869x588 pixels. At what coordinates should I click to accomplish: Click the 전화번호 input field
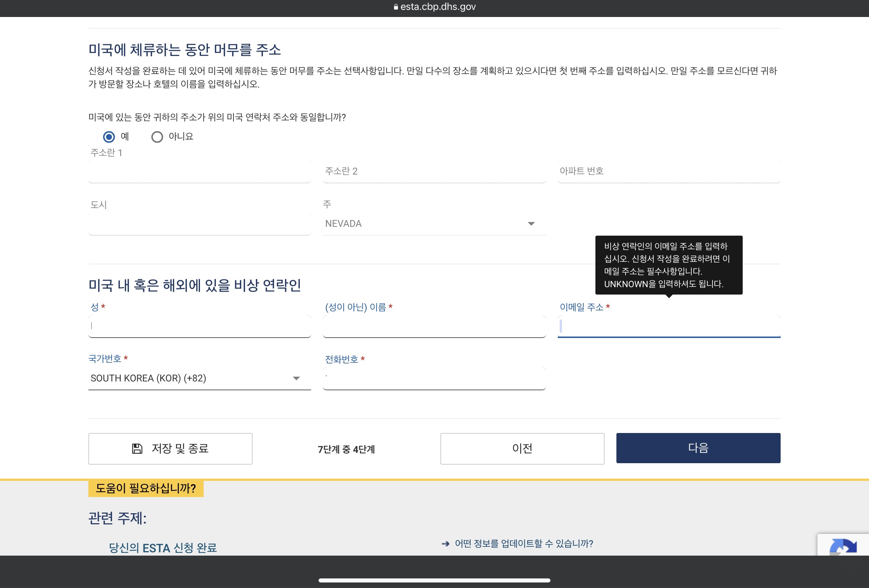tap(434, 378)
